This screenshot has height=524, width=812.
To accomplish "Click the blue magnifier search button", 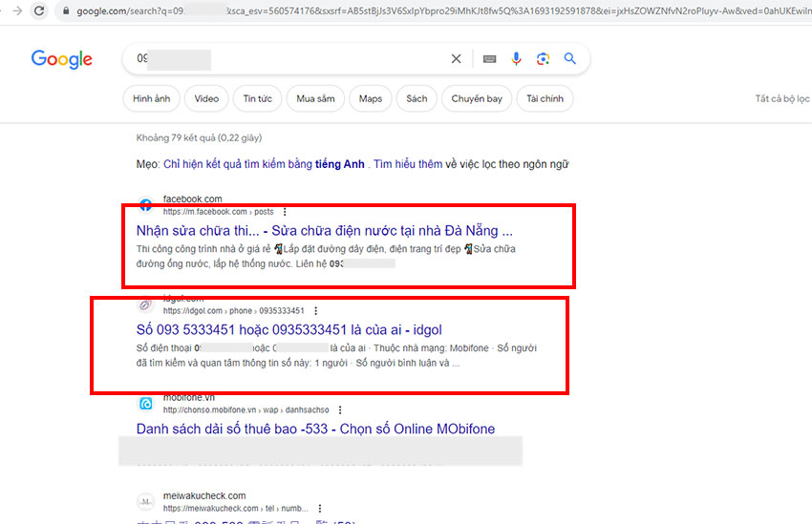I will (570, 58).
